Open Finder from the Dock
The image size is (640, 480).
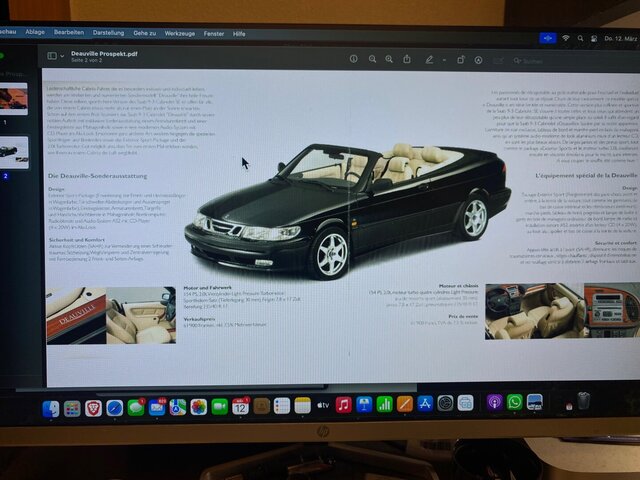pos(51,409)
